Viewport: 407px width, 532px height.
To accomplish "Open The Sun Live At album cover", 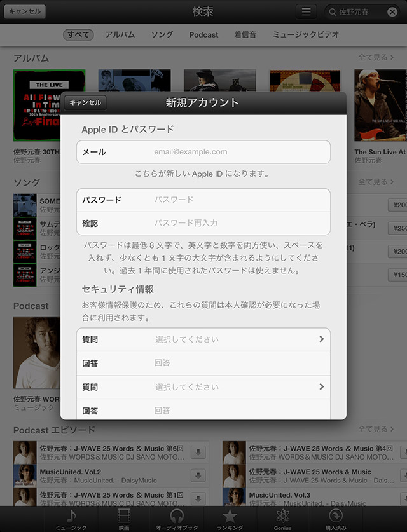I will [380, 105].
